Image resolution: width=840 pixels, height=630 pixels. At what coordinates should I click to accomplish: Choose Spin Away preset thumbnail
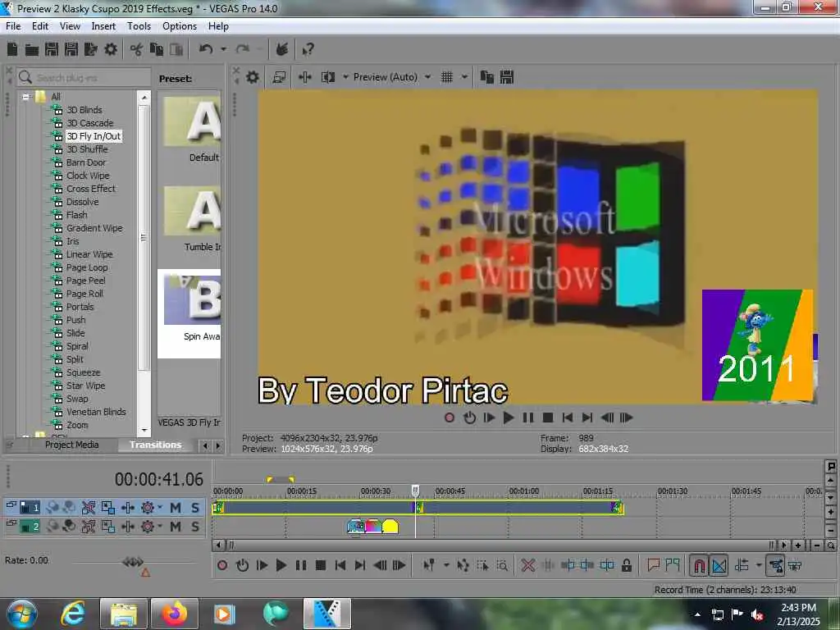pos(192,299)
